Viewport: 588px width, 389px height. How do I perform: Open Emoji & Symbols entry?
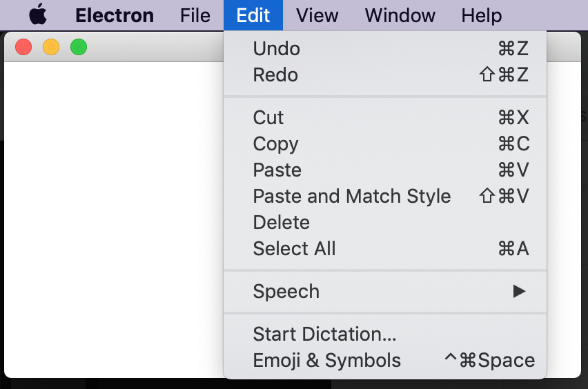[385, 360]
